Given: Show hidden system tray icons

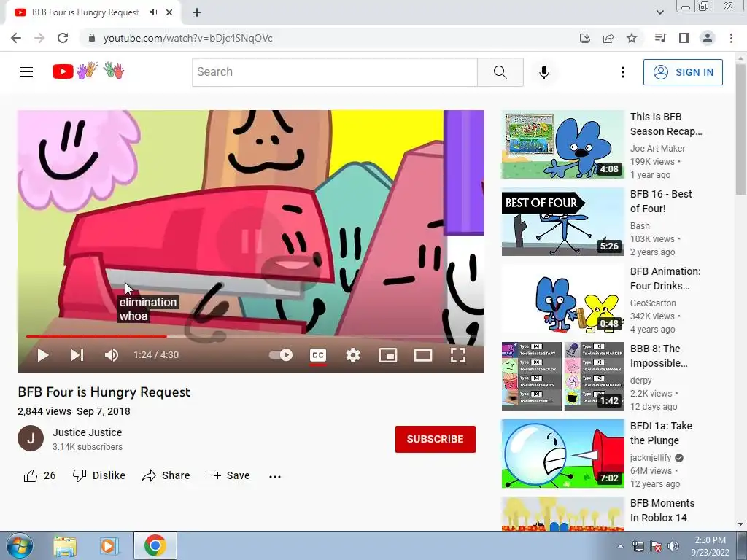Looking at the screenshot, I should [x=620, y=546].
